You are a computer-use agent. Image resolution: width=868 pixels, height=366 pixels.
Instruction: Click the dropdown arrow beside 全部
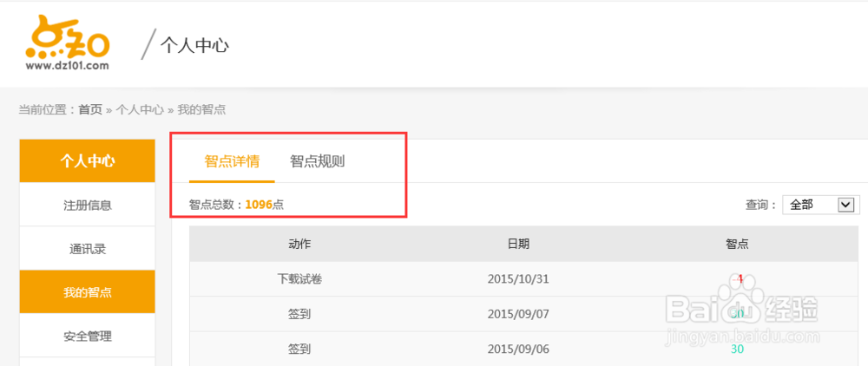tap(846, 205)
